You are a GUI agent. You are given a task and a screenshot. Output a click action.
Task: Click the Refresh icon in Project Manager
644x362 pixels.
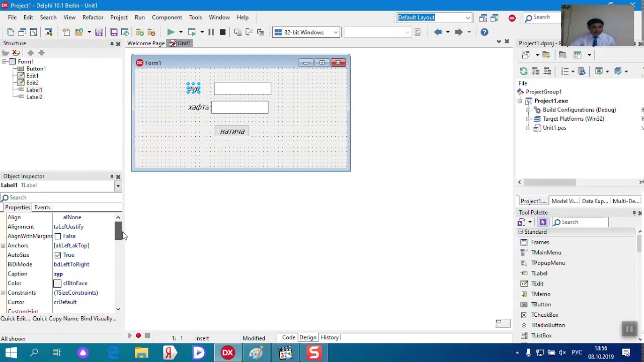tap(524, 71)
